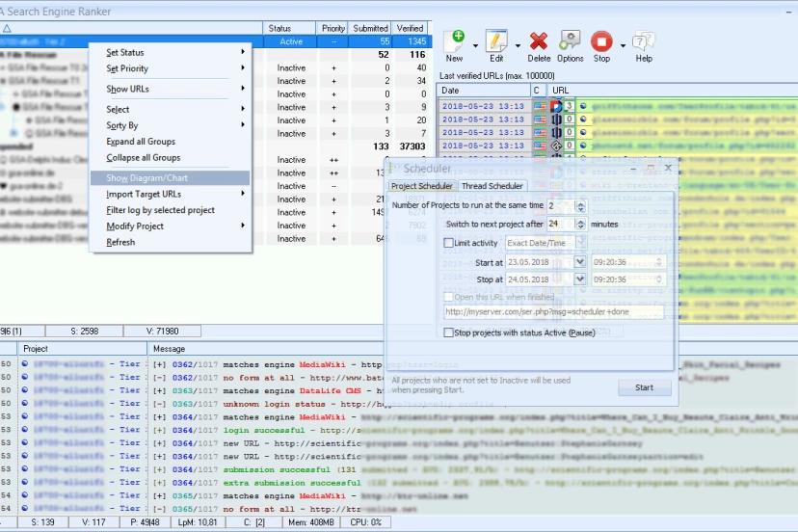Toggle Open this URL when finished checkbox
This screenshot has width=798, height=532.
(448, 297)
